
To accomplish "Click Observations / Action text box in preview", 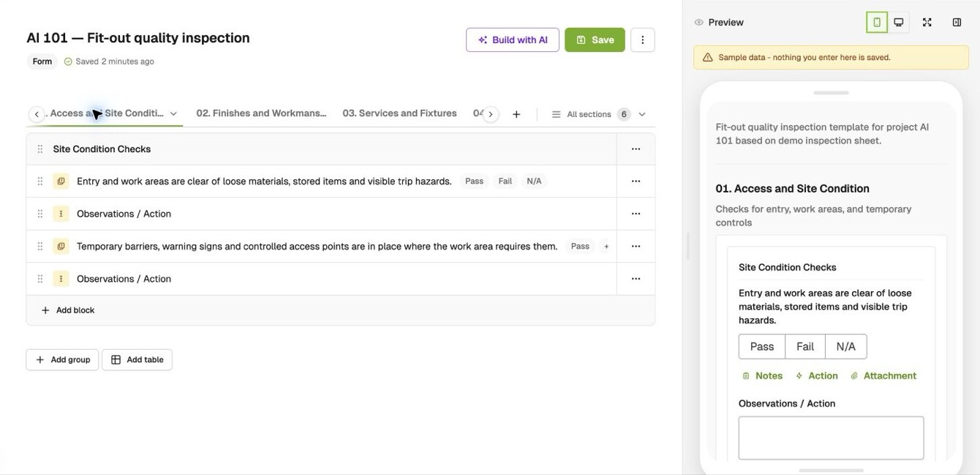I will [x=831, y=438].
